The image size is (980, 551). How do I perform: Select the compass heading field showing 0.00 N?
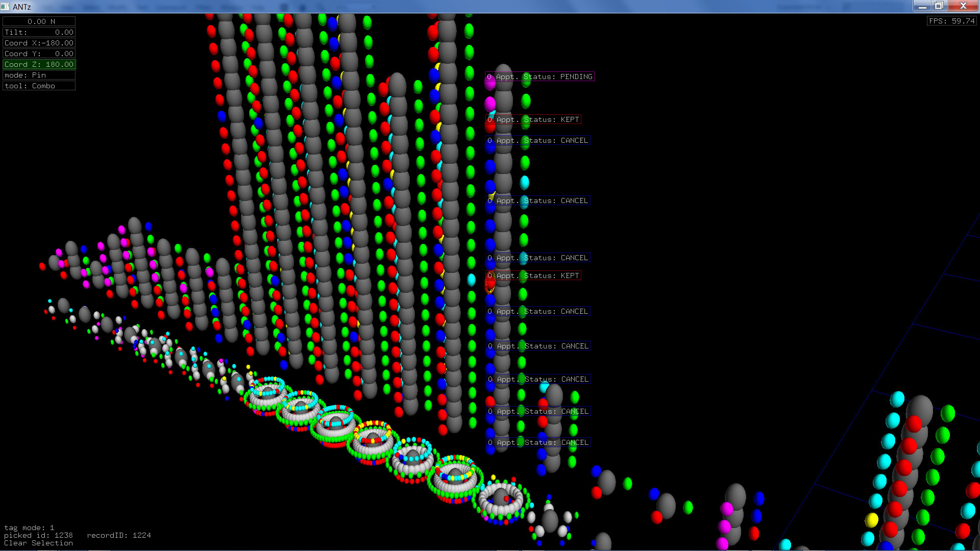coord(39,21)
